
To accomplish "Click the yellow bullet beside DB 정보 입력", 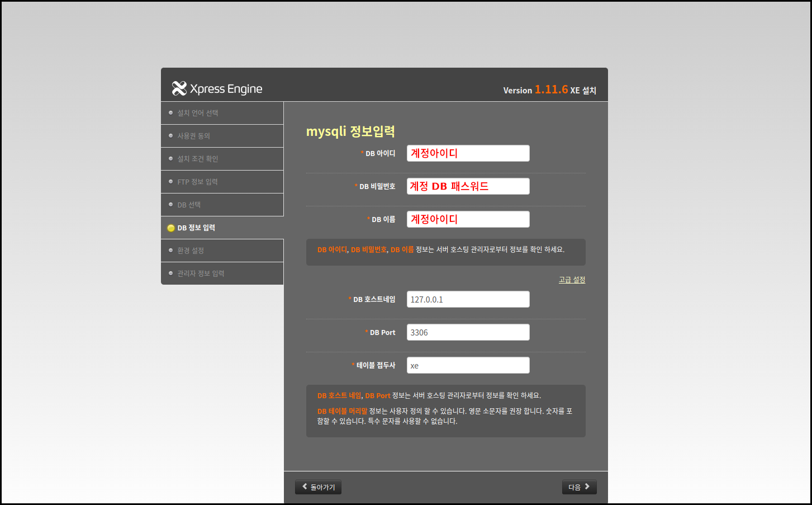I will click(171, 228).
